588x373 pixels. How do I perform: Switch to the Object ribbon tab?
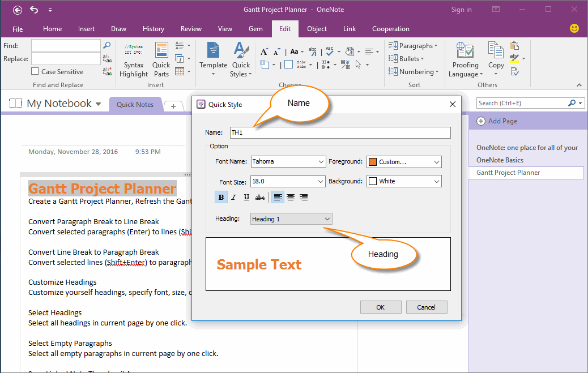317,29
